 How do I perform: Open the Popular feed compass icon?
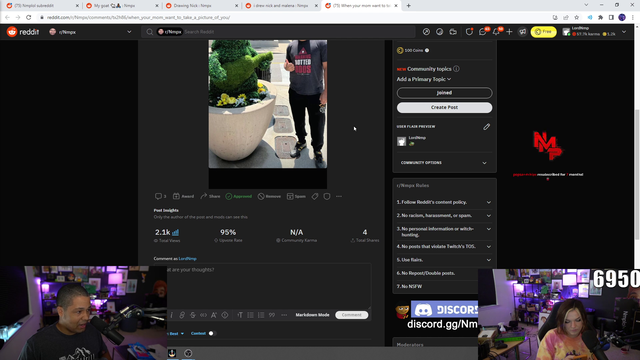coord(426,32)
